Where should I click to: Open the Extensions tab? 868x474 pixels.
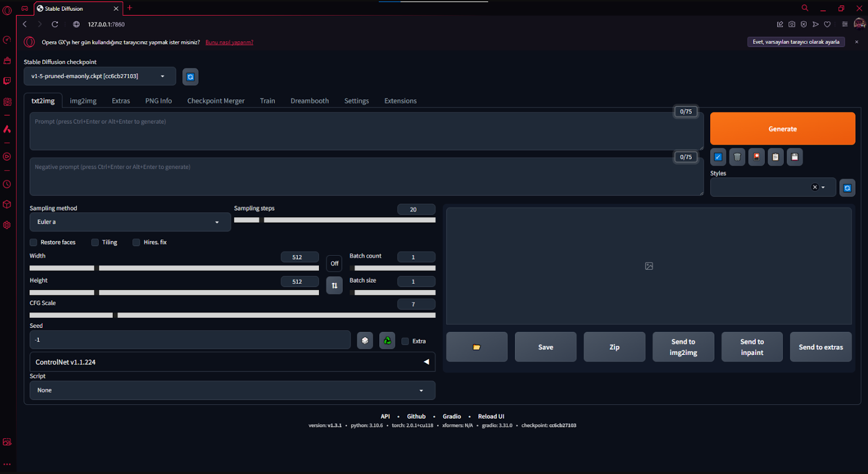(400, 101)
